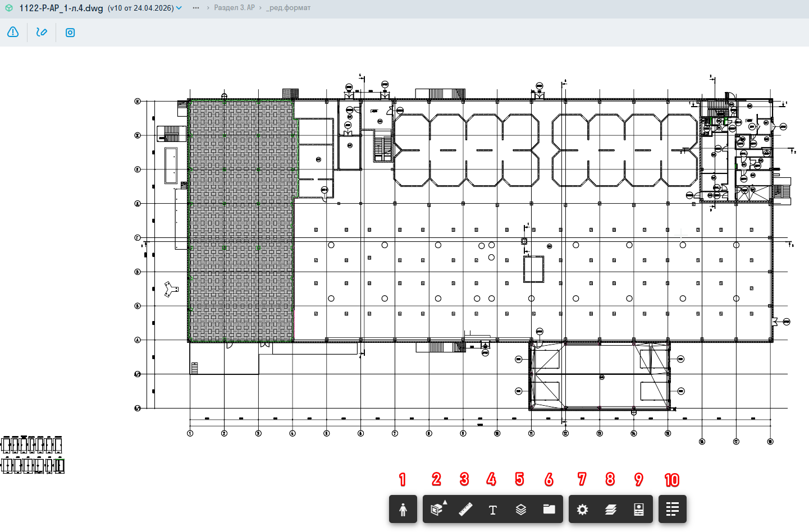809x532 pixels.
Task: Open the issues warning triangle tool
Action: pyautogui.click(x=13, y=32)
